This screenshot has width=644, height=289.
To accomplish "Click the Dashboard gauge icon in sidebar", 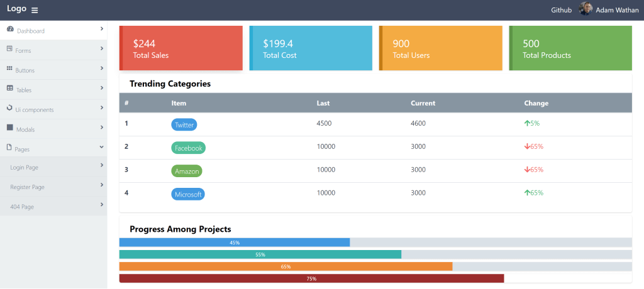I will (x=11, y=29).
